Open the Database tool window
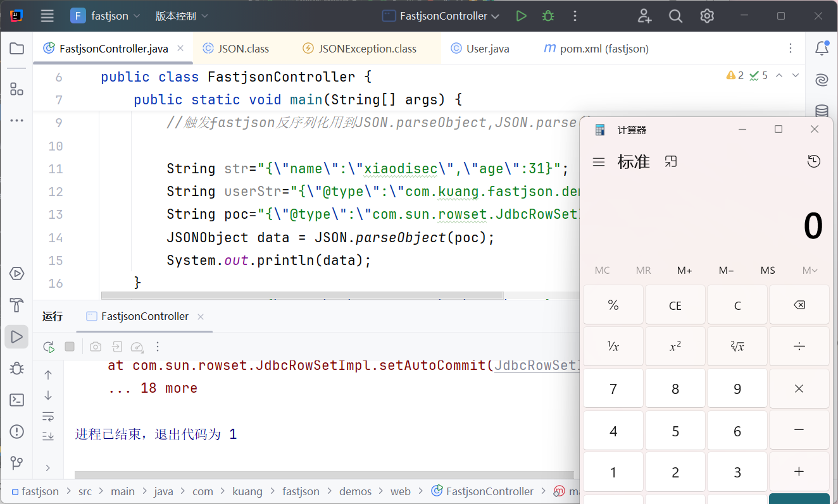 pos(822,111)
